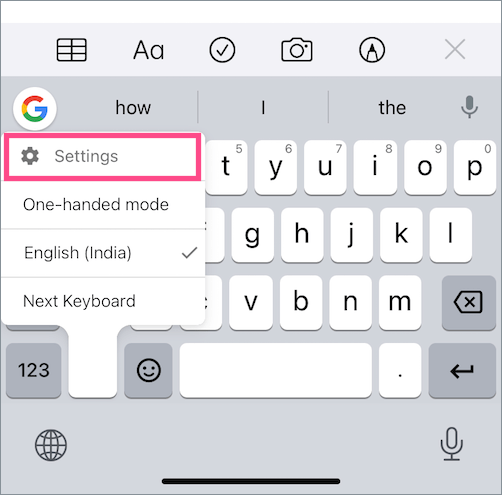Add a checklist with the checkmark icon
This screenshot has height=495, width=502.
pos(222,50)
